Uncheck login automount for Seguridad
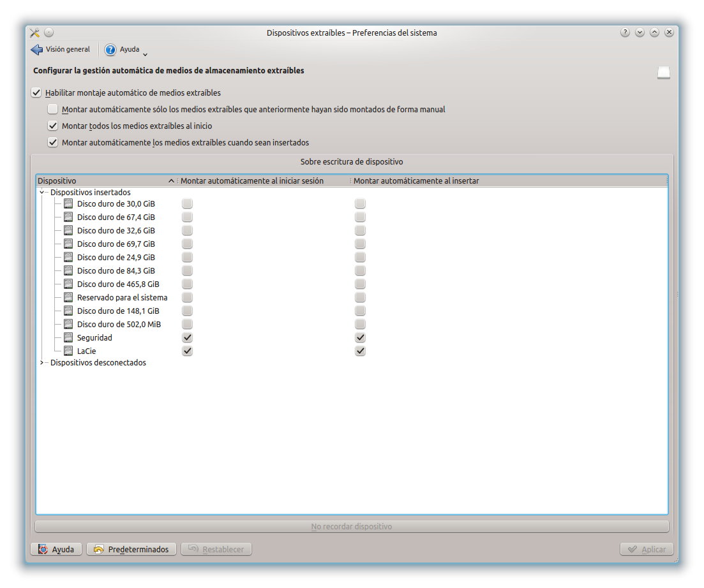Screen dimensions: 704x588 [187, 338]
